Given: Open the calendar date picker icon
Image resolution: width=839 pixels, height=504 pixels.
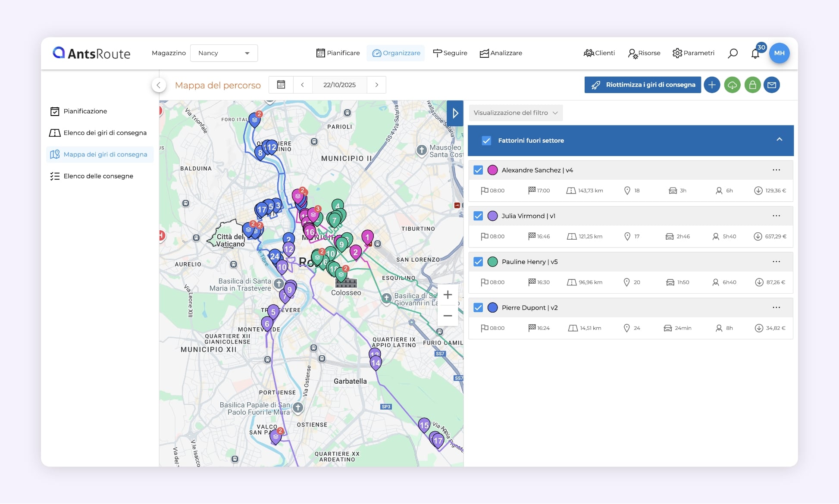Looking at the screenshot, I should tap(281, 85).
